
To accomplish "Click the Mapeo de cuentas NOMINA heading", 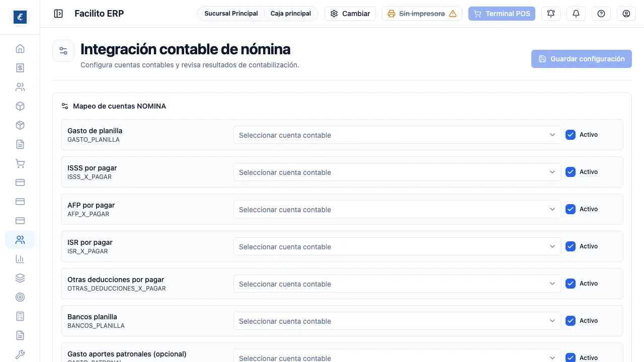I will pyautogui.click(x=119, y=106).
